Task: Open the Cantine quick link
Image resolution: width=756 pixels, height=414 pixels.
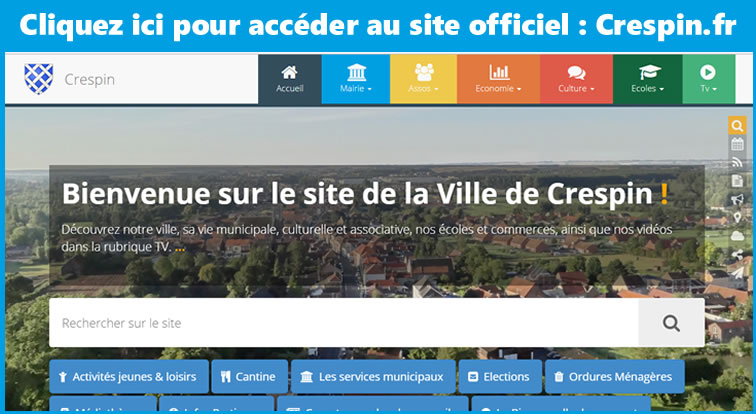Action: pos(249,376)
